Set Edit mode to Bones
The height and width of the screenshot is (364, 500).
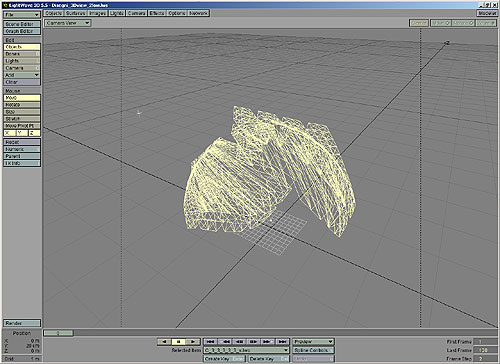pos(22,54)
